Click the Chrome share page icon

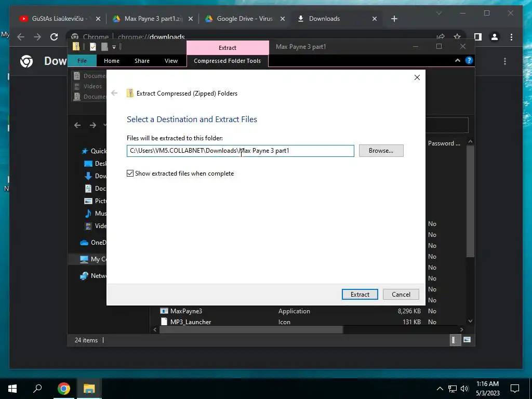[x=441, y=37]
